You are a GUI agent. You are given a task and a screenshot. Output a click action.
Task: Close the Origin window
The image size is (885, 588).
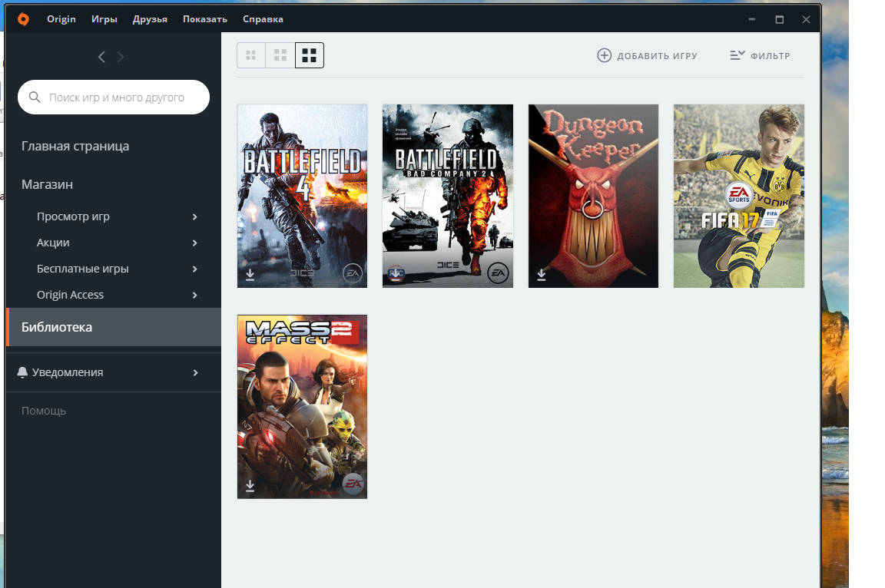806,19
